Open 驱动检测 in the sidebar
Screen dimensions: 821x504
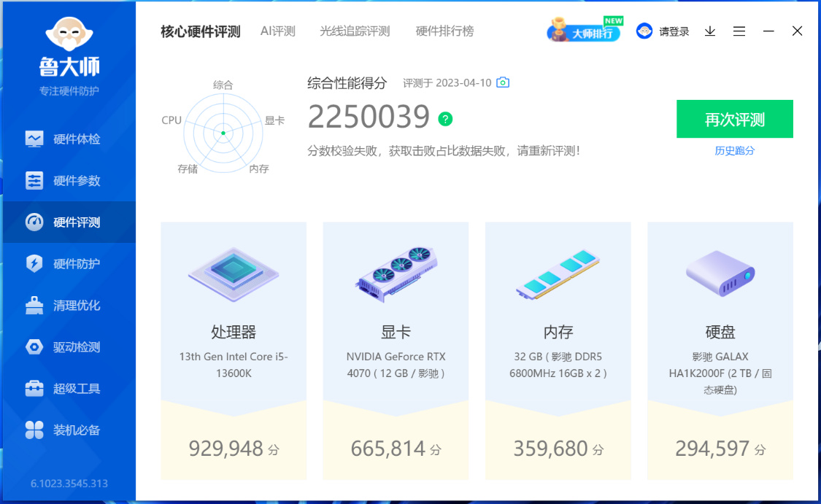[x=69, y=346]
